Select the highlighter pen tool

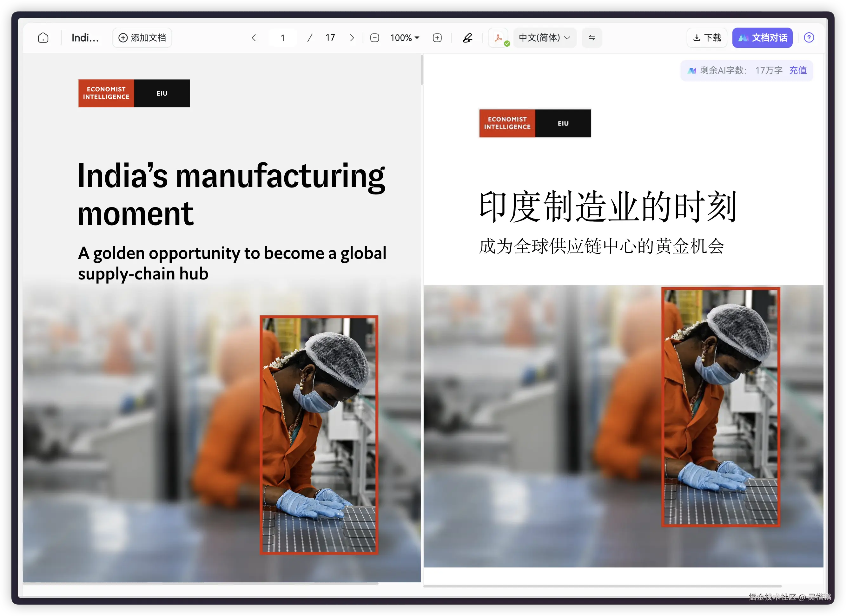tap(467, 38)
